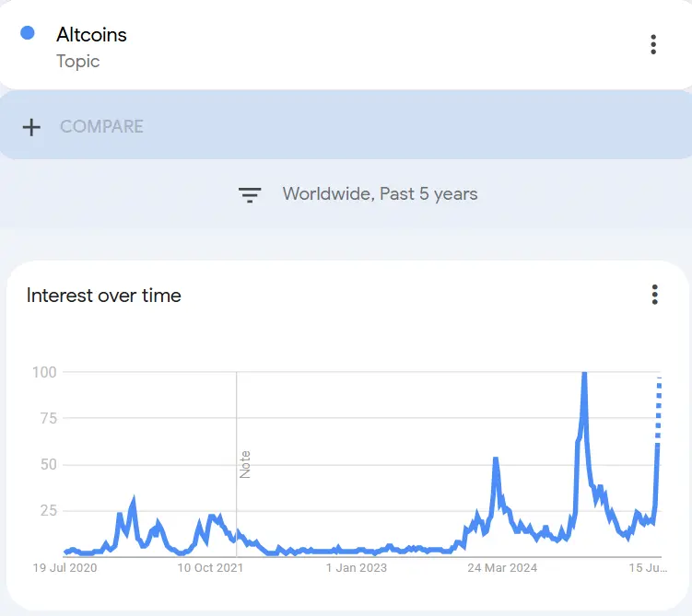Click the 10 Oct 2021 axis label
This screenshot has height=616, width=692.
[210, 567]
